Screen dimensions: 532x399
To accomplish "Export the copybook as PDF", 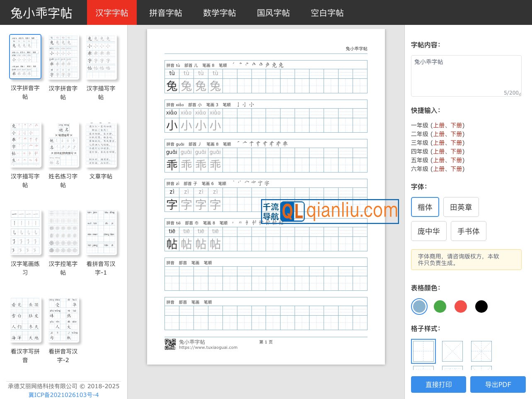I will pyautogui.click(x=498, y=384).
